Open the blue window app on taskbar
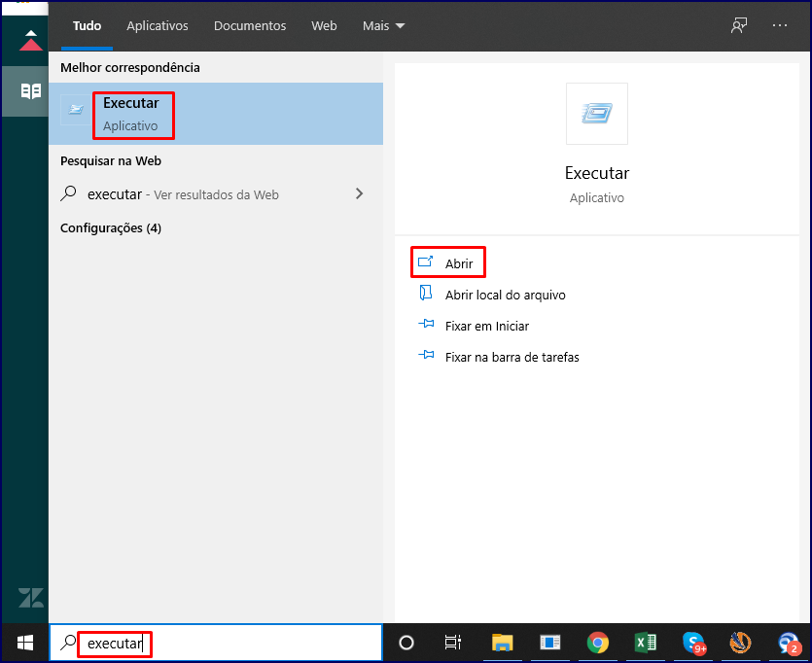This screenshot has height=663, width=812. pyautogui.click(x=549, y=643)
